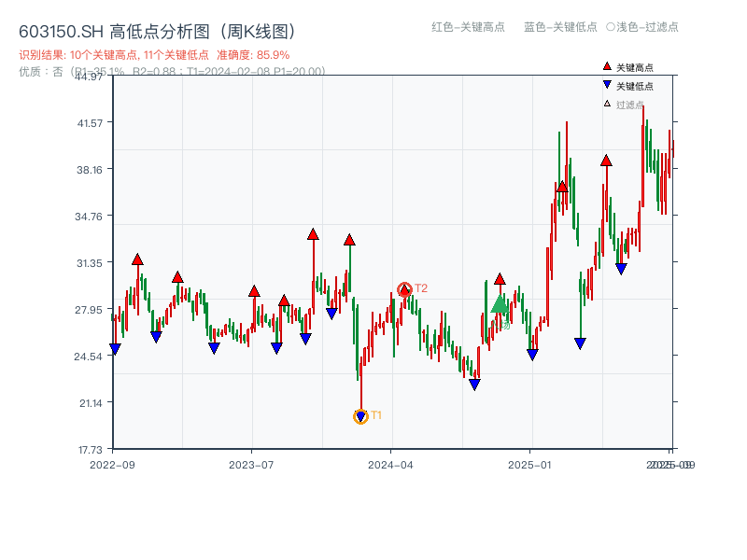
Task: Click the leftmost blue key-low triangle
Action: click(x=115, y=349)
